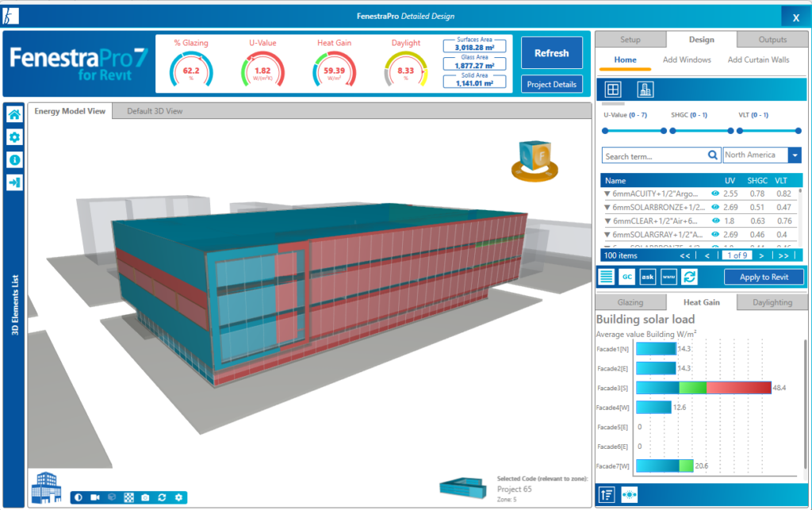Viewport: 812px width, 510px height.
Task: Click the contrast half-circle icon in viewer toolbar
Action: [x=79, y=497]
